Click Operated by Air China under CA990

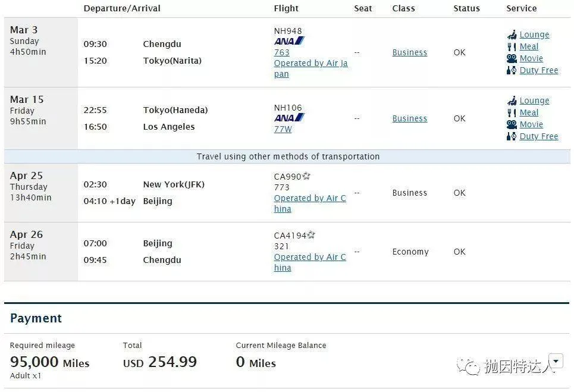310,203
